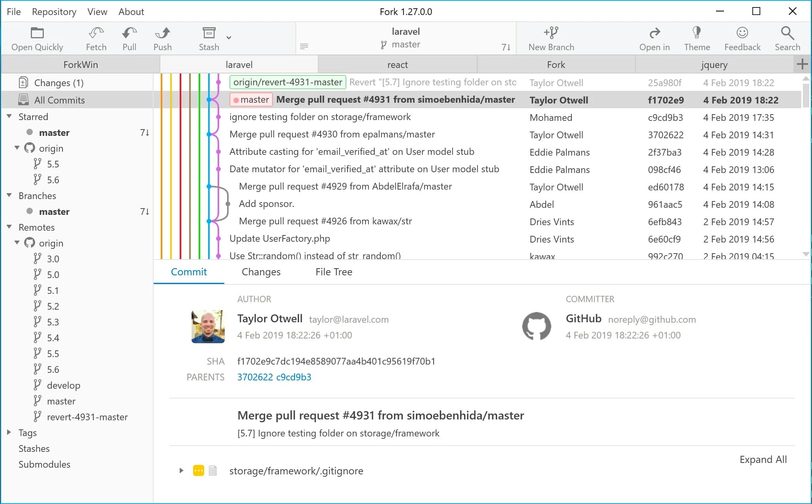Click the Fetch toolbar icon

96,33
